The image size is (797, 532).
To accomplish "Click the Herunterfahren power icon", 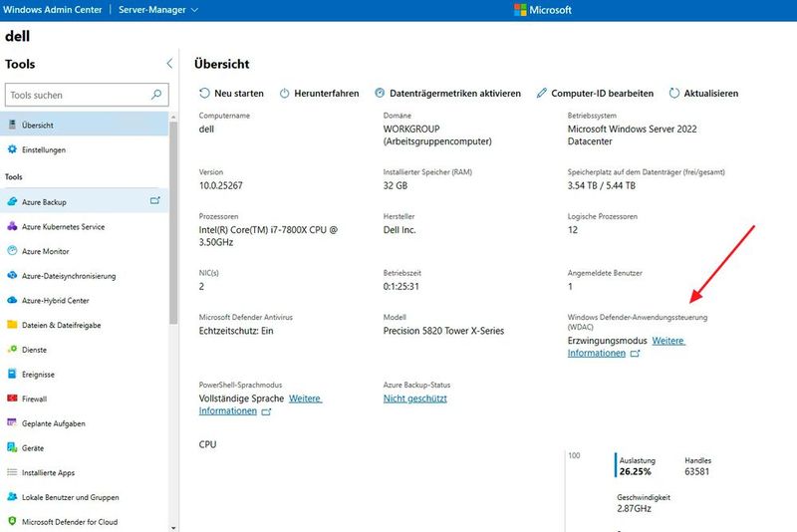I will click(284, 93).
